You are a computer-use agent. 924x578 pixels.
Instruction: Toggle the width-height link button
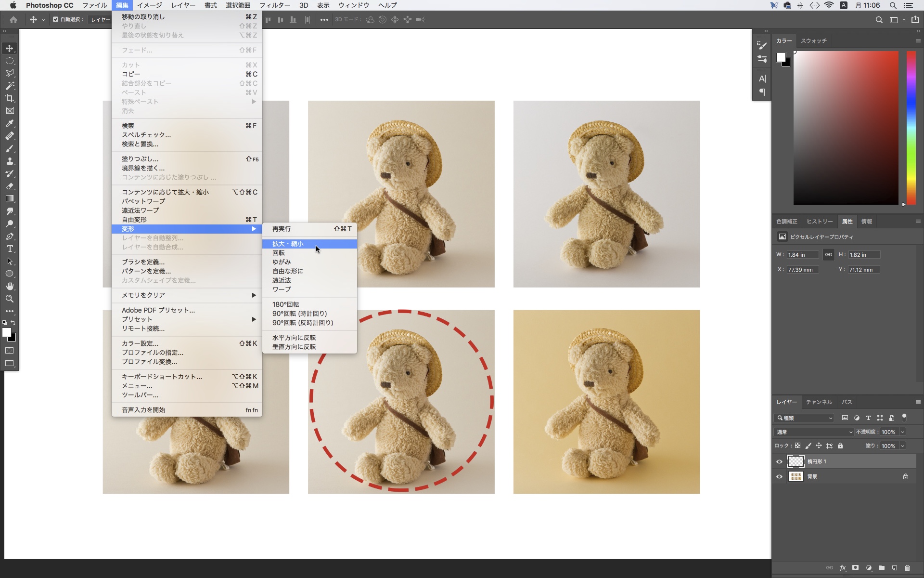click(x=828, y=255)
